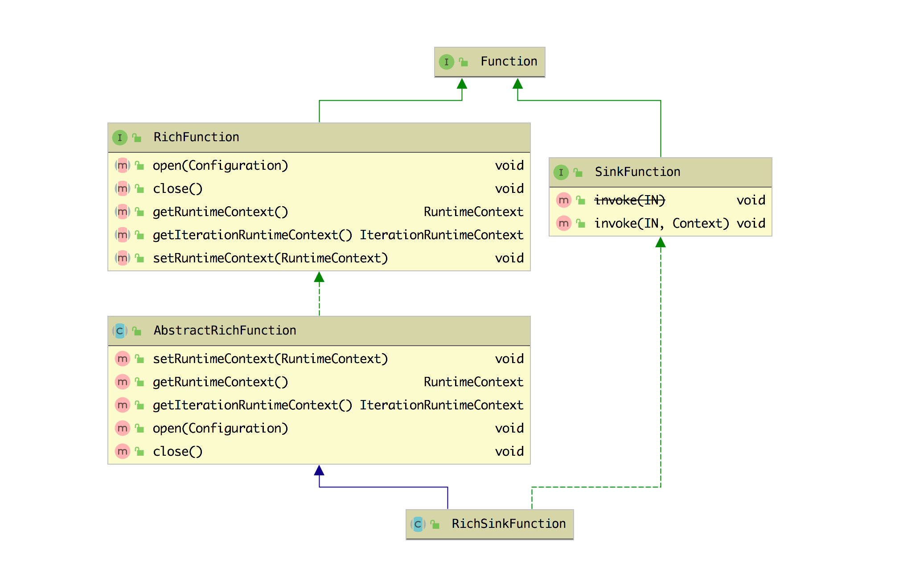
Task: Select the SinkFunction node title
Action: [638, 172]
